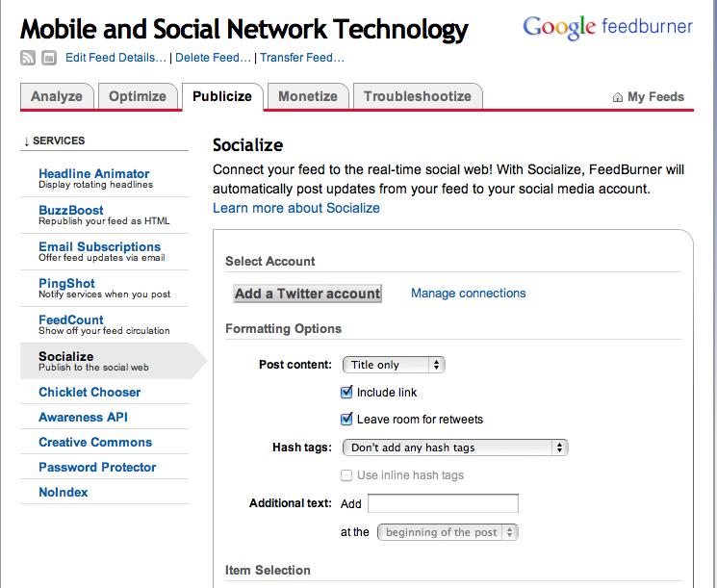Click the feed page icon beside RSS

[48, 58]
